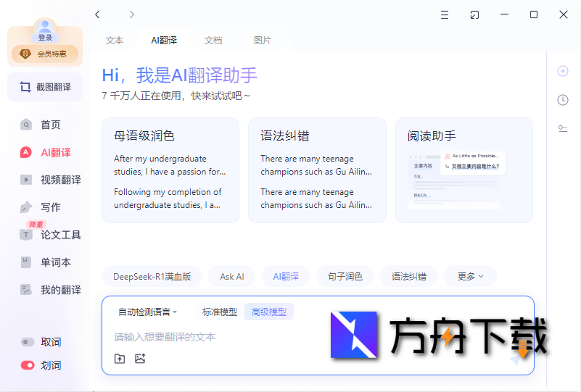The image size is (581, 392).
Task: Open the history clock icon
Action: coord(563,100)
